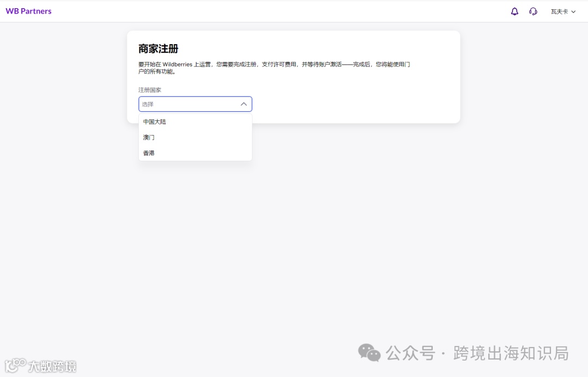Select 香港 from the country list
Viewport: 588px width, 377px height.
click(x=195, y=153)
